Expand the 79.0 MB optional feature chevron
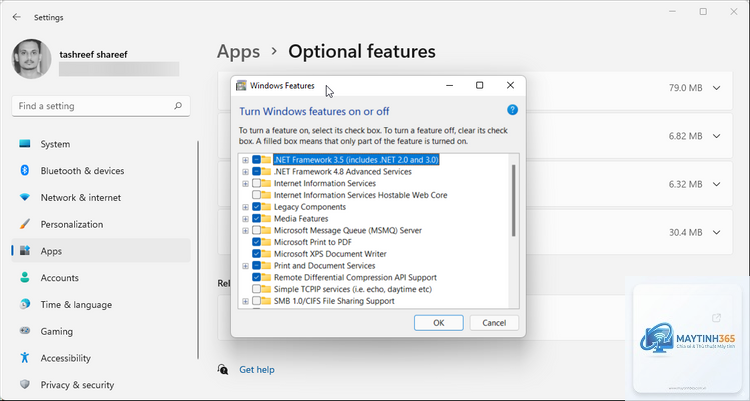The width and height of the screenshot is (750, 401). (717, 88)
